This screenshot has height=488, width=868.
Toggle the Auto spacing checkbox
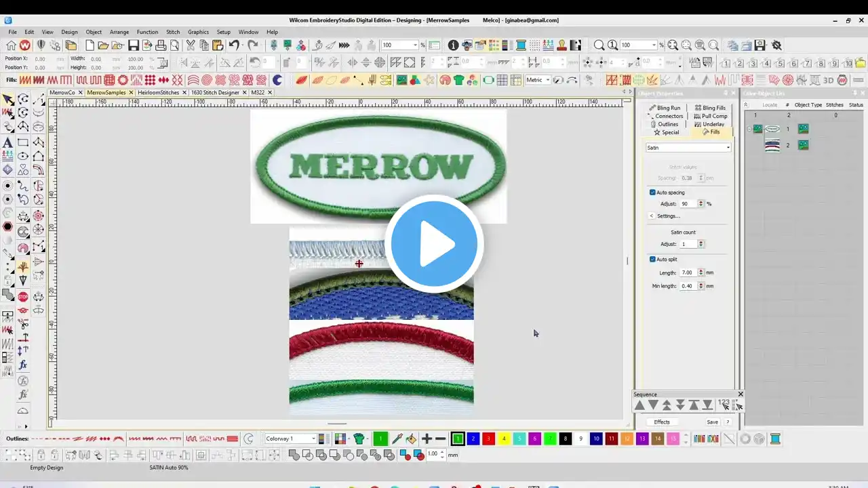point(652,192)
